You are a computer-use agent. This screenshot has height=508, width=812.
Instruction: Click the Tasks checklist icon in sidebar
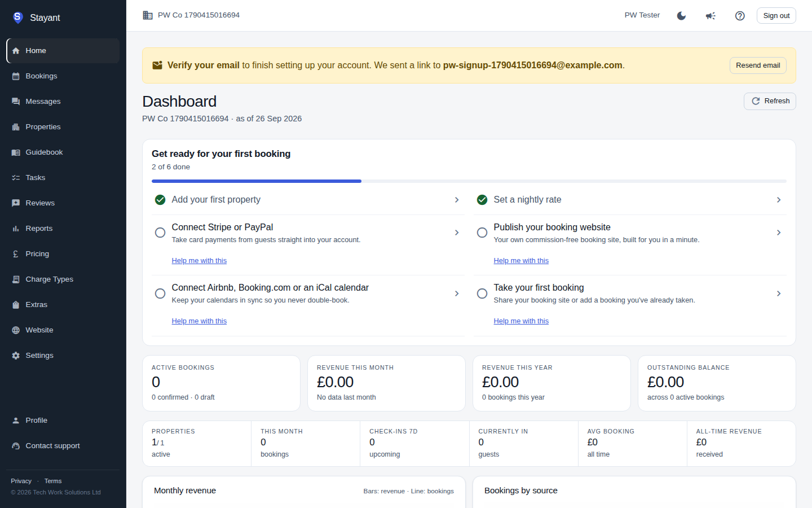[x=16, y=178]
